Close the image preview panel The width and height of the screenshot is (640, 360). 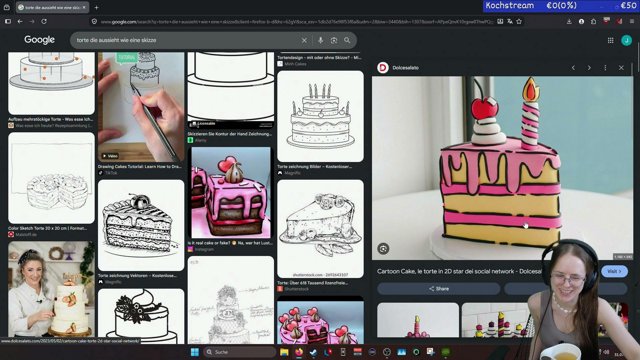pos(621,68)
